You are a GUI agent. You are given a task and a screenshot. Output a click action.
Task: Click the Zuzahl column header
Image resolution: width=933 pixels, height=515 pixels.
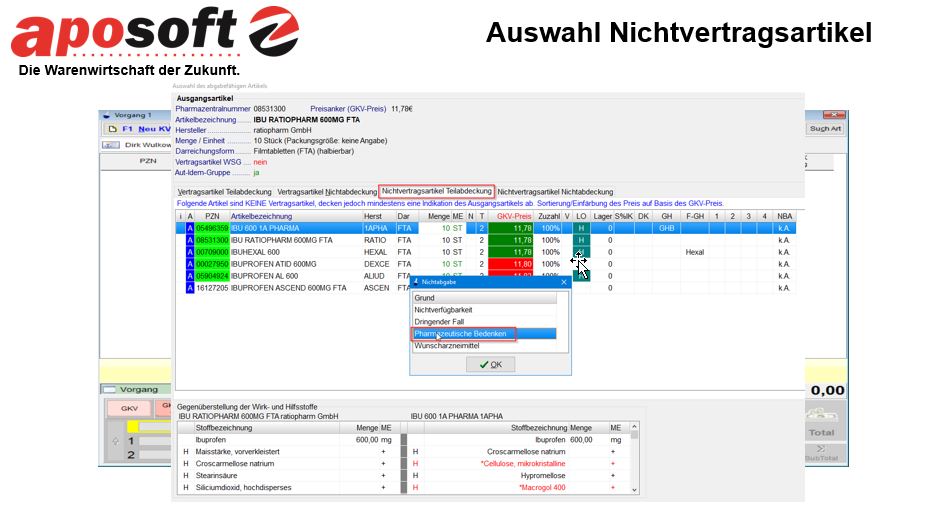coord(549,216)
